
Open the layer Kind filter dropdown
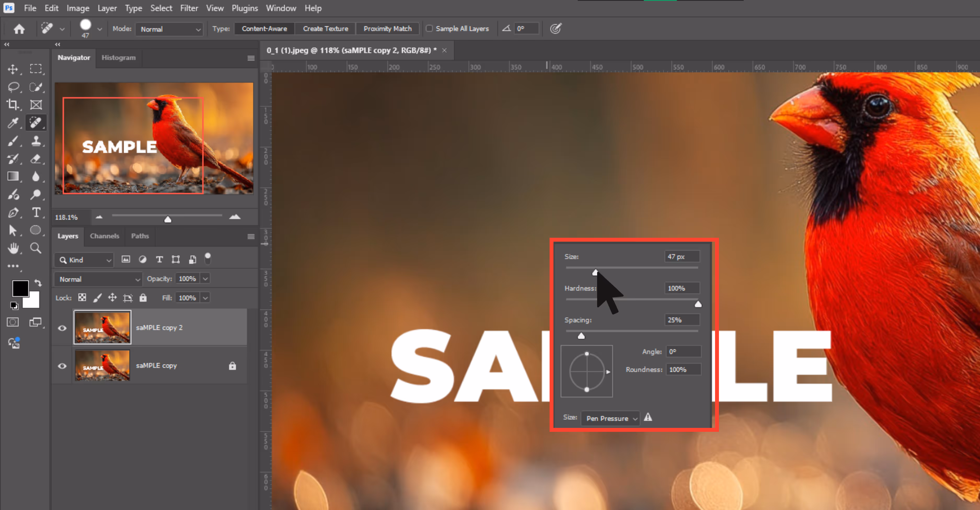[84, 260]
